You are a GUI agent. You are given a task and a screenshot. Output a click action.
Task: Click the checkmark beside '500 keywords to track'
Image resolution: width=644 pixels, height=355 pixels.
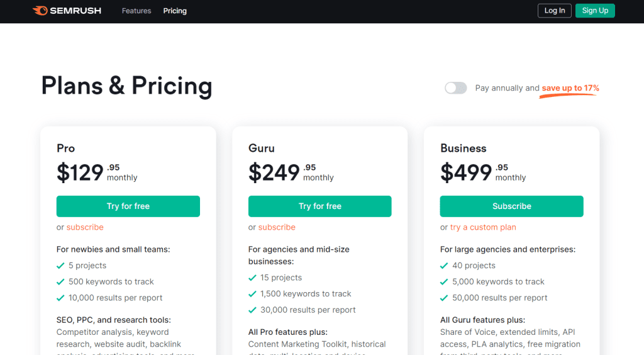pos(60,282)
